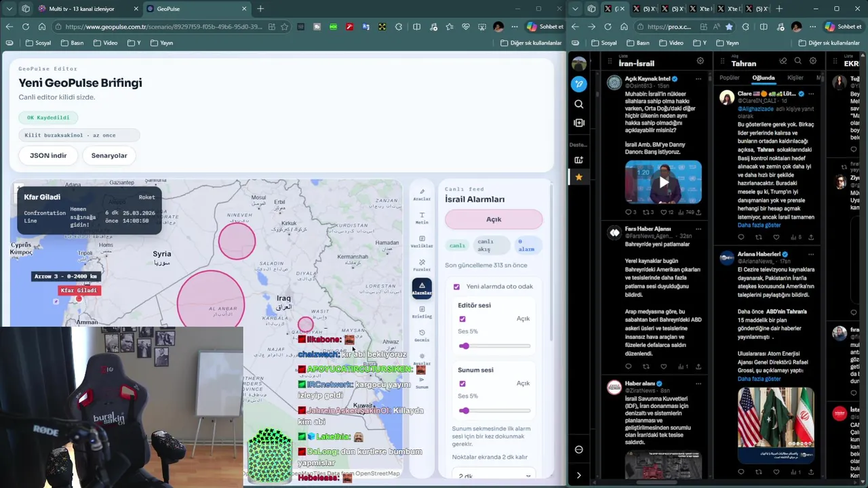Click 'Daha fazla göster' under Ariana Haberleri post

(x=759, y=379)
